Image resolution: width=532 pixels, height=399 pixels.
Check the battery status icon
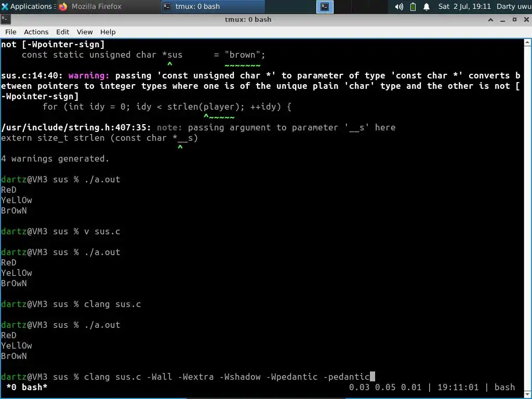tap(413, 6)
